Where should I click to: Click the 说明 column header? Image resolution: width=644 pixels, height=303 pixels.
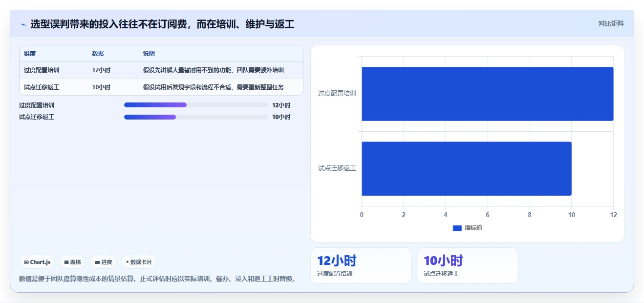[149, 54]
